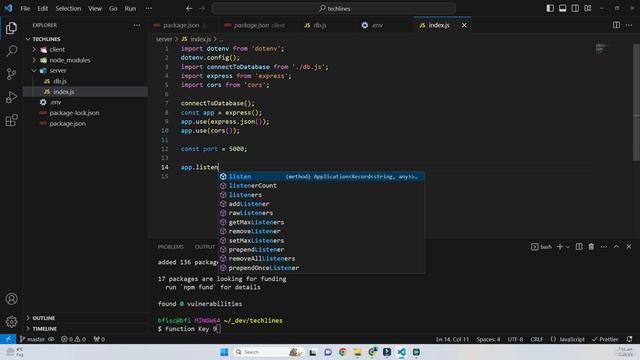Image resolution: width=640 pixels, height=360 pixels.
Task: Switch to the PROBLEMS panel tab
Action: [x=171, y=247]
